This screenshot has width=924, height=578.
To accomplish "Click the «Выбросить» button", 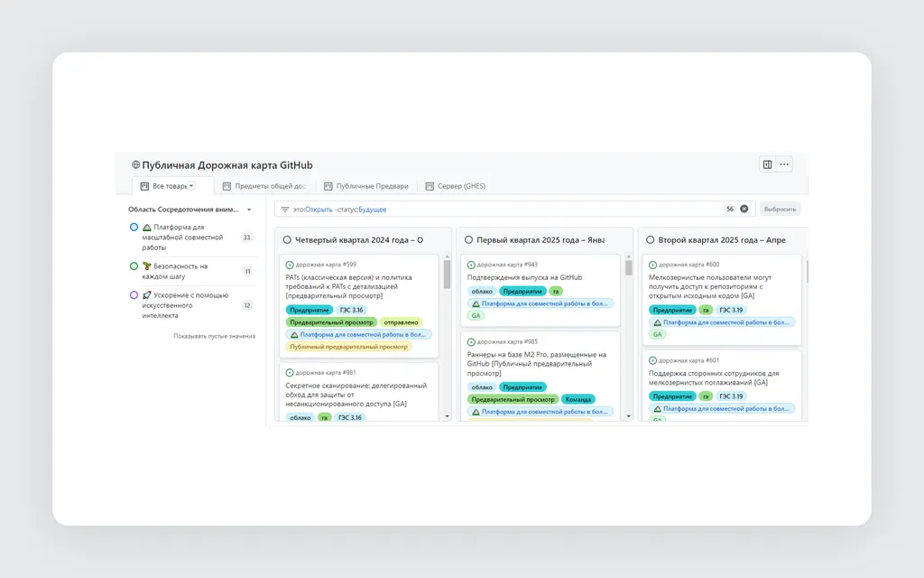I will [x=780, y=209].
